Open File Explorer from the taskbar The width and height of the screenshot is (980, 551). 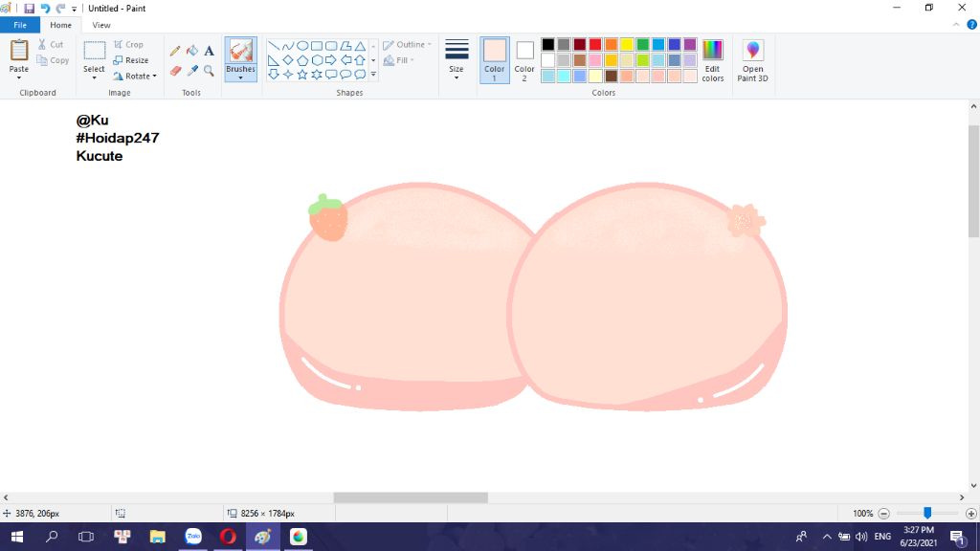(x=158, y=537)
